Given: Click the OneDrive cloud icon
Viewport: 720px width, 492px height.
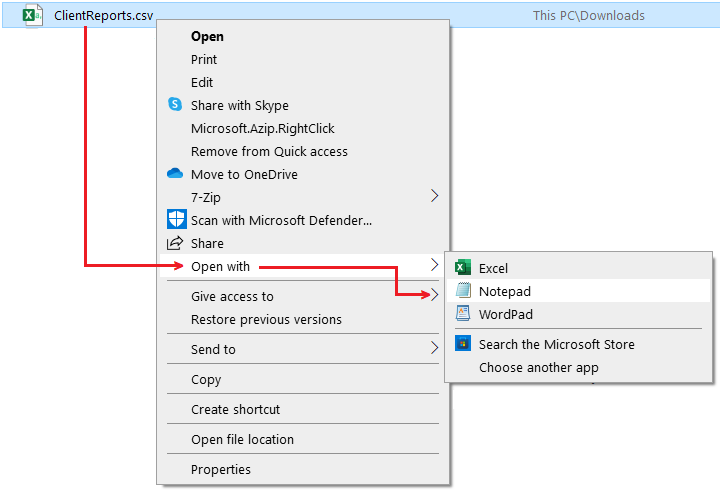Looking at the screenshot, I should (175, 174).
